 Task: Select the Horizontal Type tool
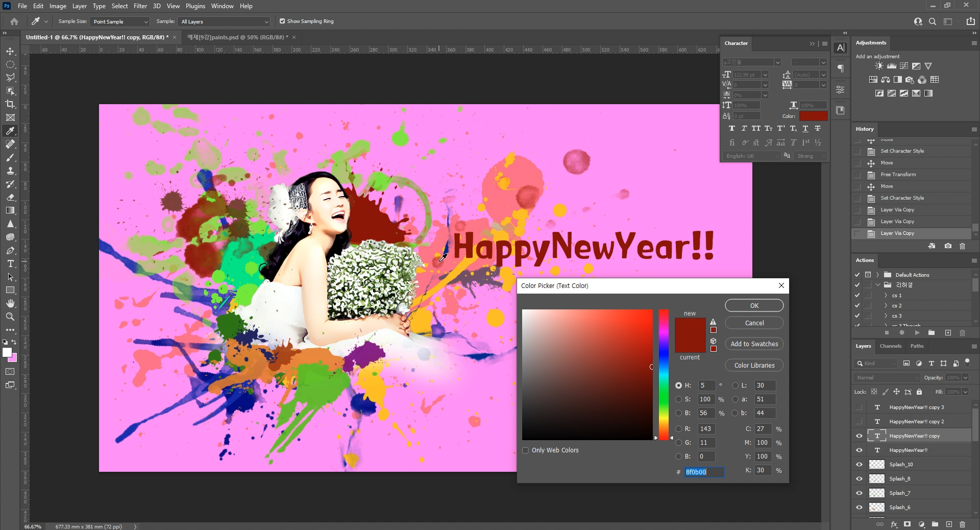[10, 263]
